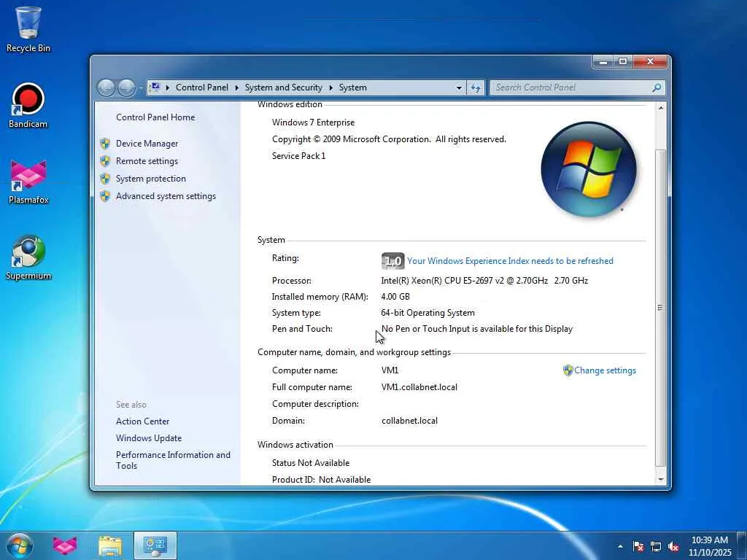This screenshot has height=560, width=747.
Task: Click the Windows 7 Enterprise text
Action: click(313, 122)
